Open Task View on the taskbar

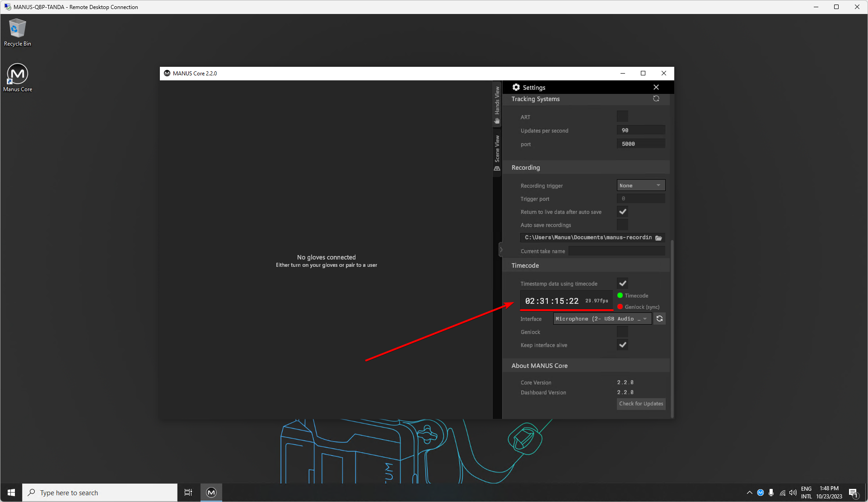coord(188,493)
